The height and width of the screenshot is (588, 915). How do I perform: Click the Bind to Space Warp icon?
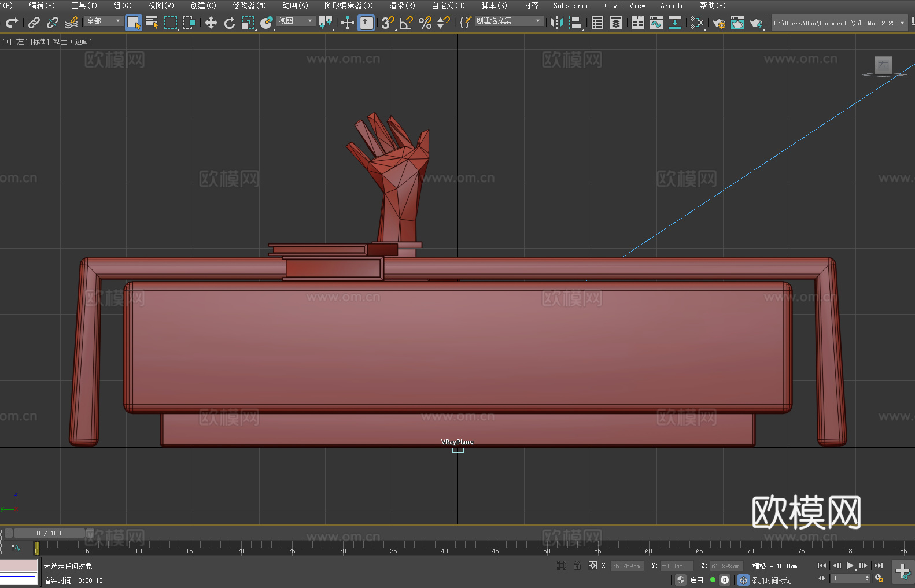(x=71, y=23)
